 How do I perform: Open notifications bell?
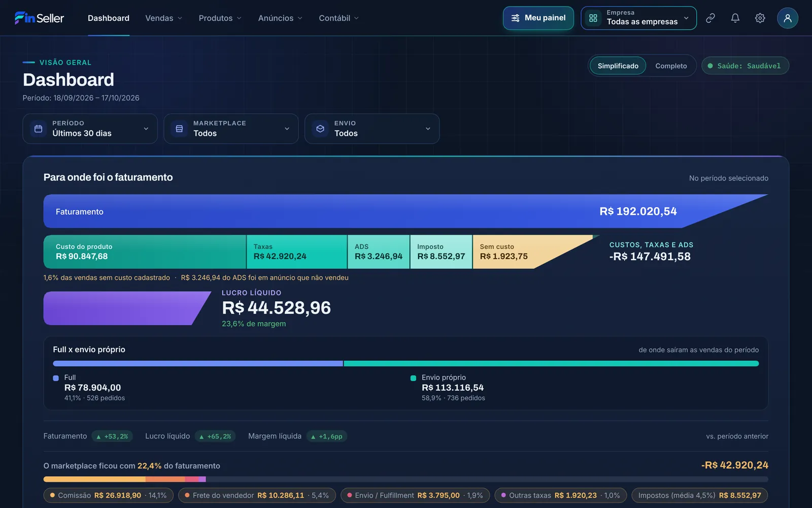pyautogui.click(x=735, y=18)
